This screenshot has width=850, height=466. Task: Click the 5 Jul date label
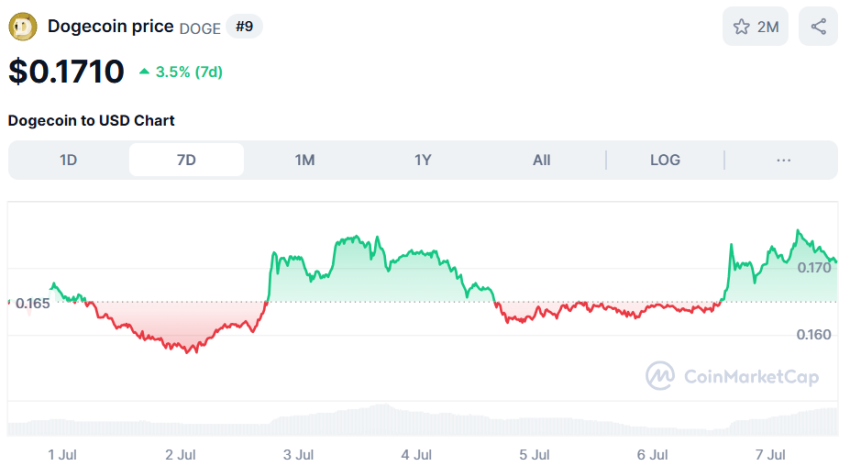click(535, 455)
